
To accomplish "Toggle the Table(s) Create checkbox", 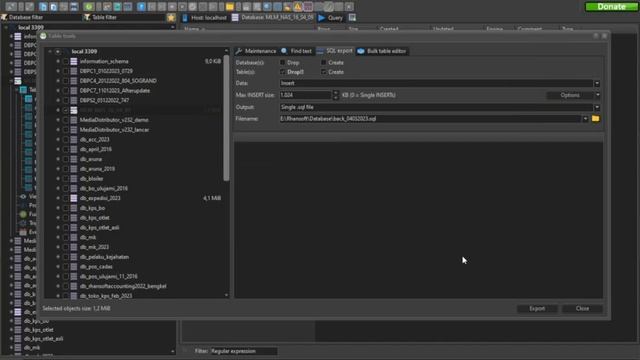I will (323, 72).
